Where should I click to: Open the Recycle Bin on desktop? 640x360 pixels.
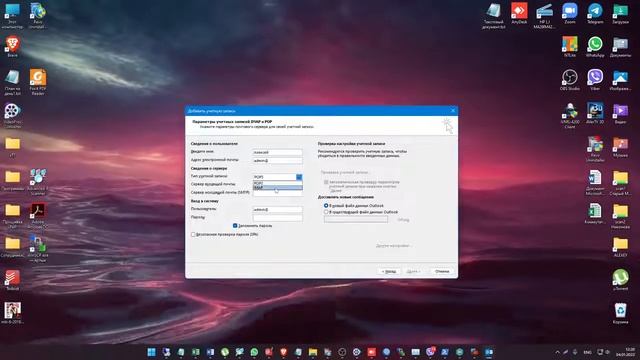[x=620, y=313]
